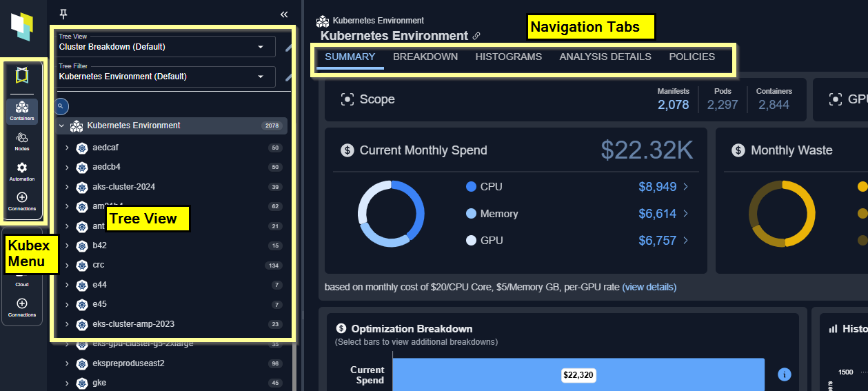Click the Containers count 2,844
Screen dimensions: 868x391
[x=774, y=105]
